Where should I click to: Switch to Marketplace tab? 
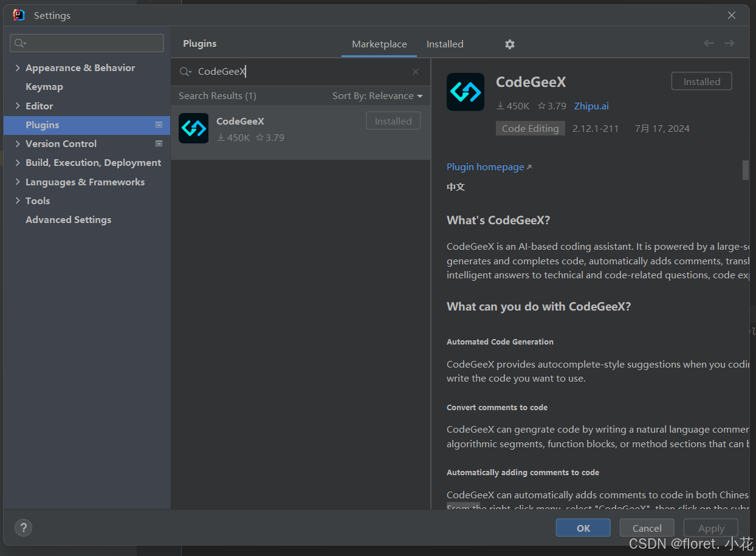tap(379, 44)
